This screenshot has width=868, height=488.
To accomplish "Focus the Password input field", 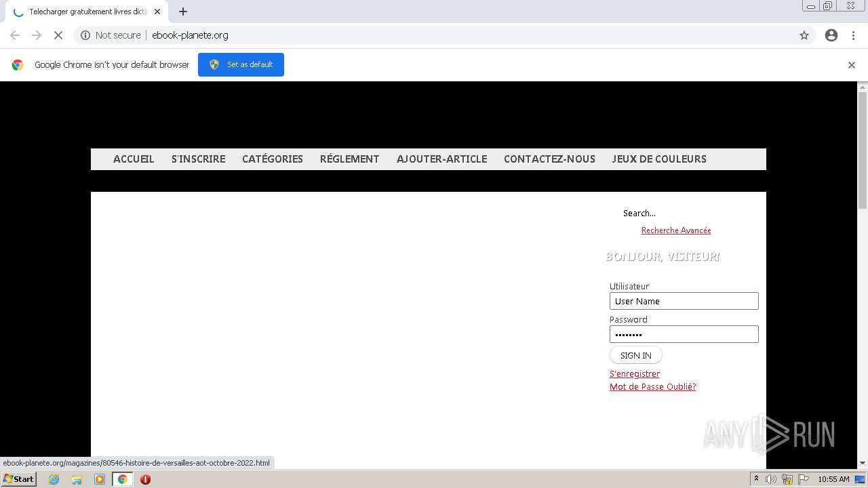I will coord(684,334).
